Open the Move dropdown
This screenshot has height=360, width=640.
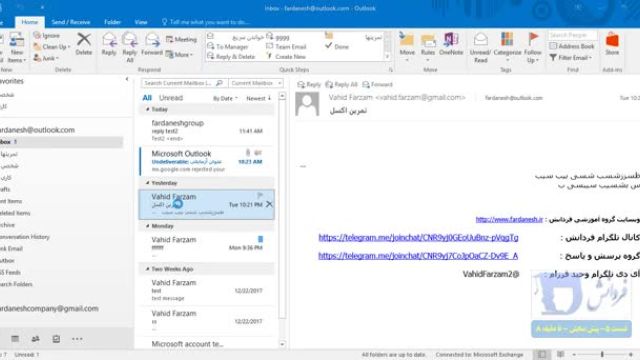point(407,47)
